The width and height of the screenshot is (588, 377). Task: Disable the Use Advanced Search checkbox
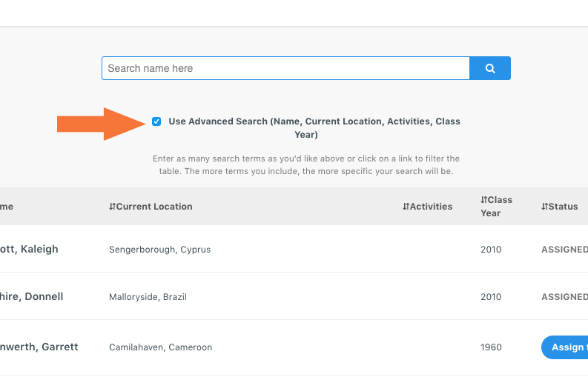[x=156, y=121]
